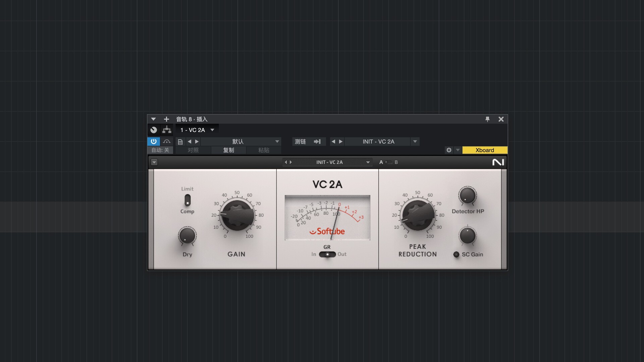Click the sidechain arrow icon
This screenshot has width=644, height=362.
(317, 141)
